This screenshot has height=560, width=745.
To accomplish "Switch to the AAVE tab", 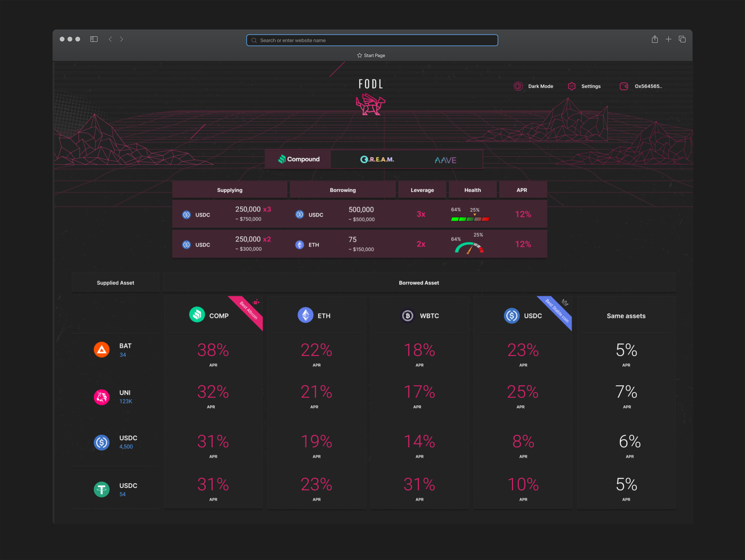I will click(445, 160).
